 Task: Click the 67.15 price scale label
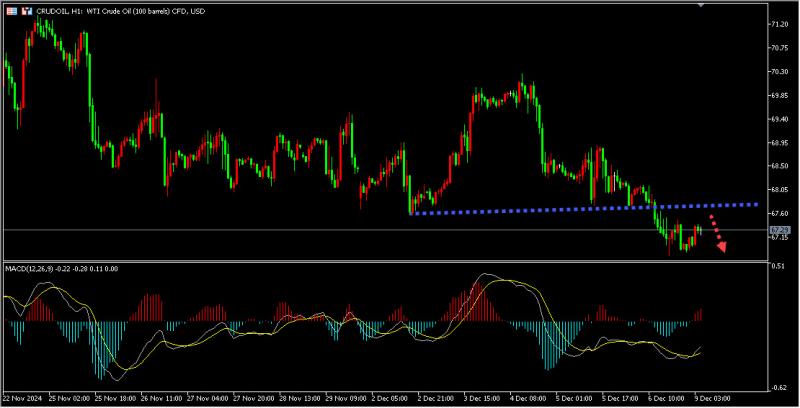pyautogui.click(x=779, y=238)
